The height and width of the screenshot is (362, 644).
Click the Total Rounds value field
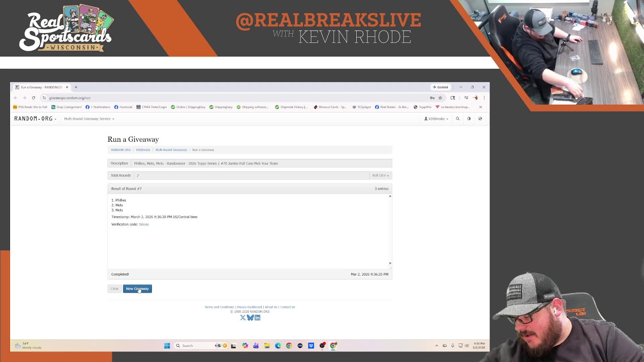coord(252,175)
